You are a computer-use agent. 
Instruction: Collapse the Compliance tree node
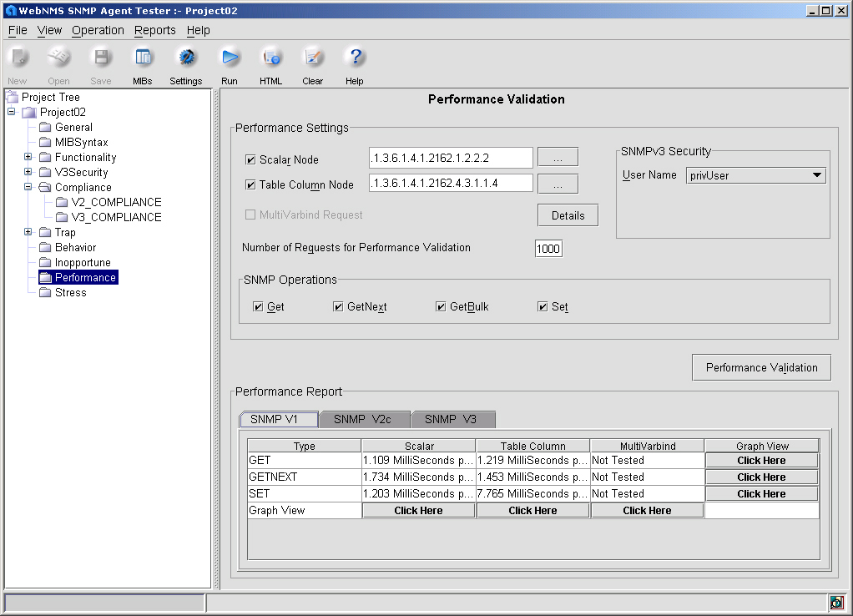point(28,187)
